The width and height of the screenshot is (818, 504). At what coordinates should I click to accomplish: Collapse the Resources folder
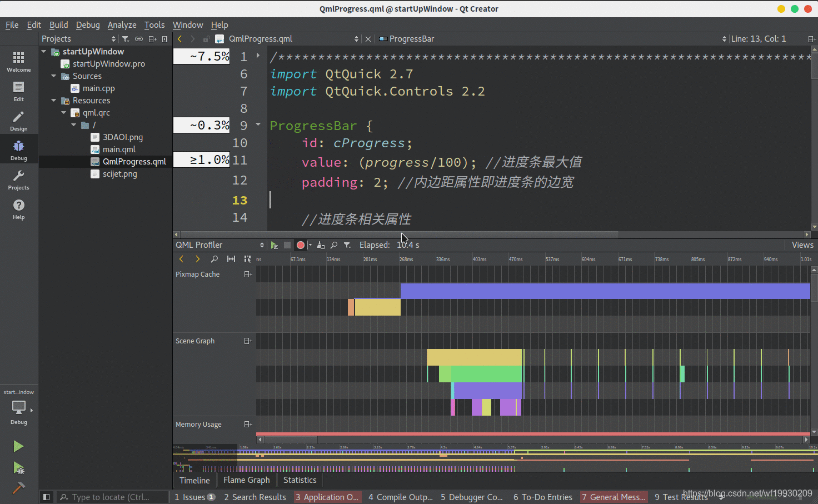[x=54, y=101]
